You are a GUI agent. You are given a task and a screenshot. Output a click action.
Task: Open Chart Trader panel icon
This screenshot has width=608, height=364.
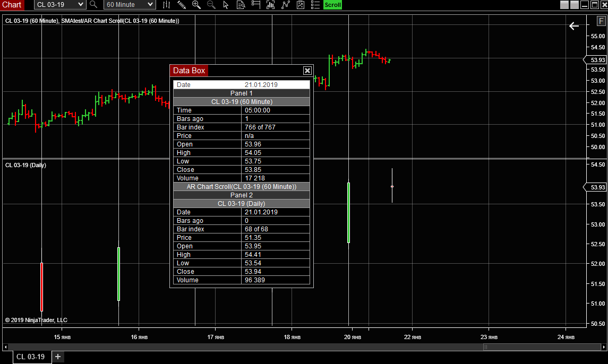pos(255,5)
